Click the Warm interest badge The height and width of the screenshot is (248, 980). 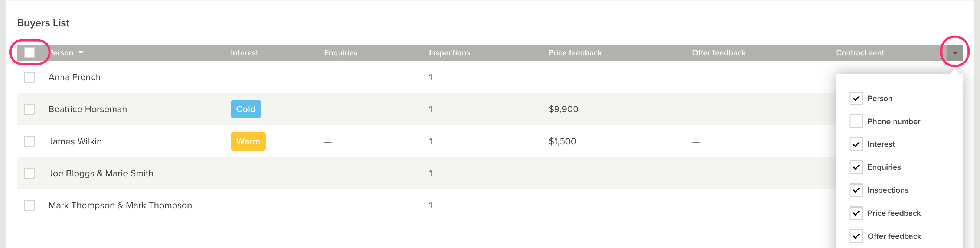(248, 141)
